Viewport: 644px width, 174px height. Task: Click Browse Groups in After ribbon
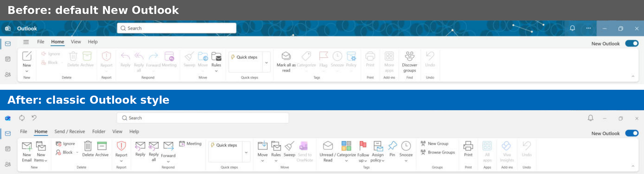(x=437, y=152)
